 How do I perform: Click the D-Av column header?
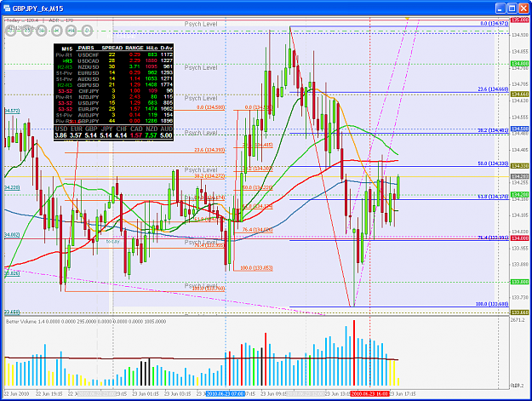coord(167,48)
